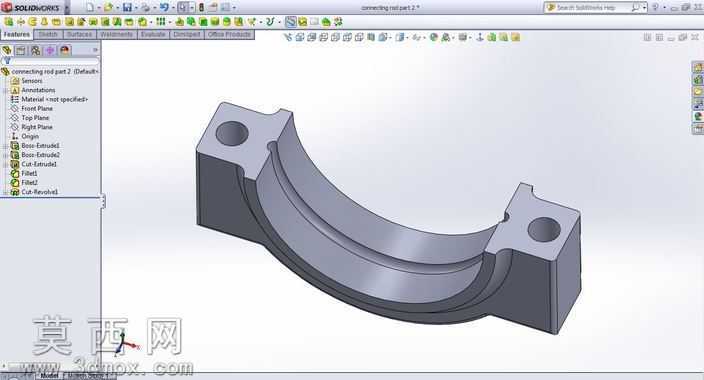704x380 pixels.
Task: Expand the Boss-Extrude1 node
Action: click(x=6, y=146)
